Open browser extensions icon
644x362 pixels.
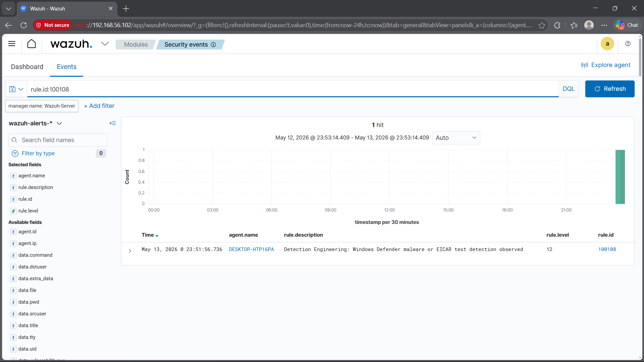point(557,25)
